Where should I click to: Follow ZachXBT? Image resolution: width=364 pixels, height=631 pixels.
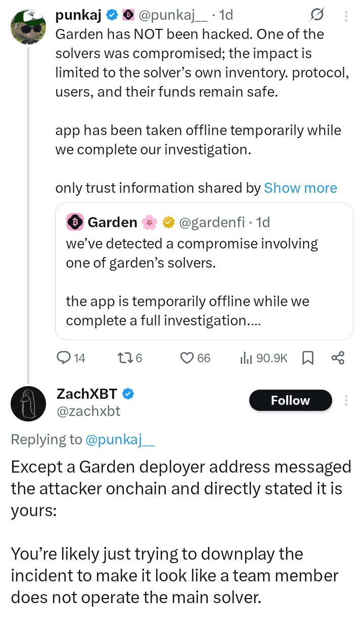coord(290,400)
